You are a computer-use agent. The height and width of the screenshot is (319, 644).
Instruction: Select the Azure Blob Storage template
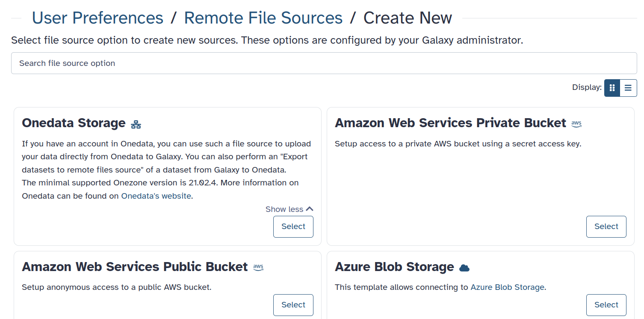click(606, 305)
